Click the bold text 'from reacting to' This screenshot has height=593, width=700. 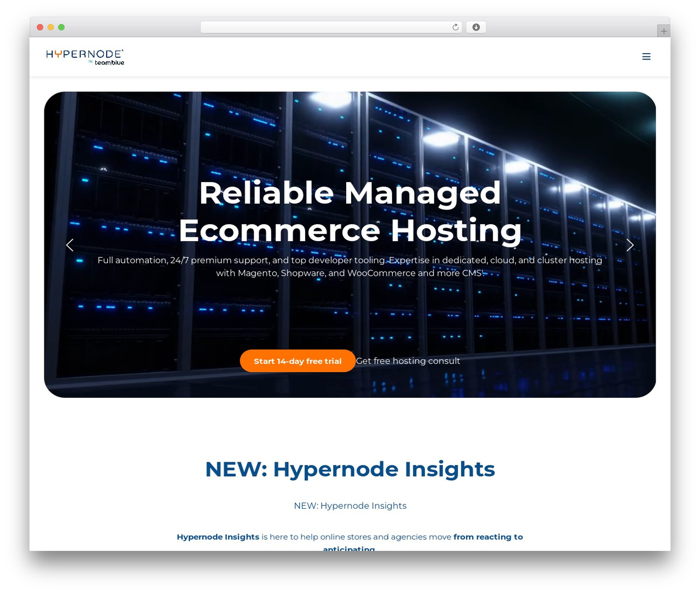tap(488, 537)
